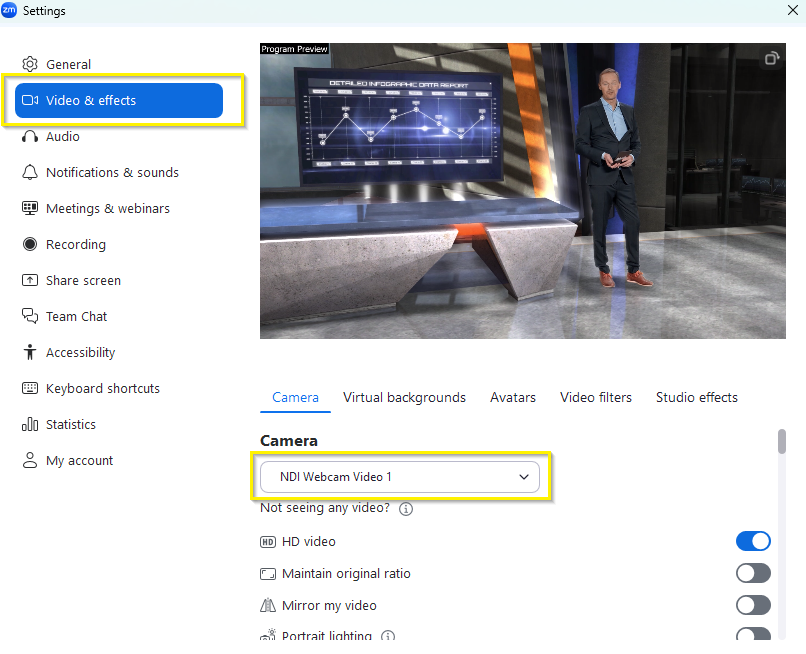Open the Video filters tab
806x654 pixels.
pos(595,397)
